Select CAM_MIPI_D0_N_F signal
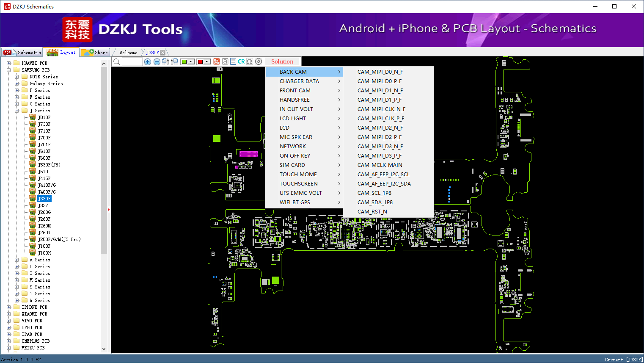644x363 pixels. click(388, 72)
